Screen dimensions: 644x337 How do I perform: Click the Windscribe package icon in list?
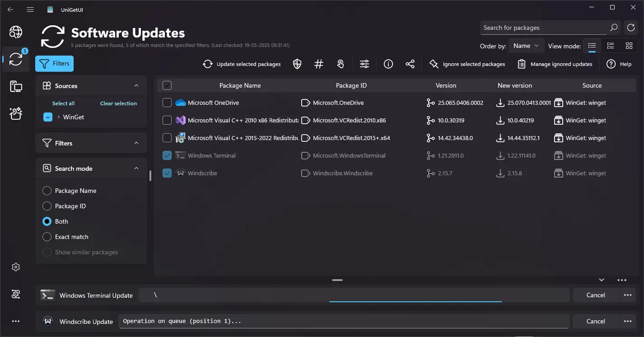click(181, 173)
